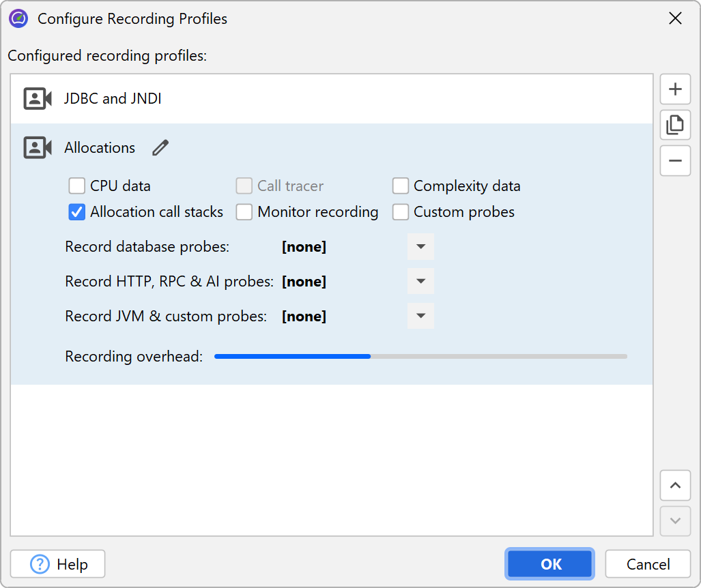Uncheck Allocation call stacks
The image size is (701, 588).
tap(76, 212)
